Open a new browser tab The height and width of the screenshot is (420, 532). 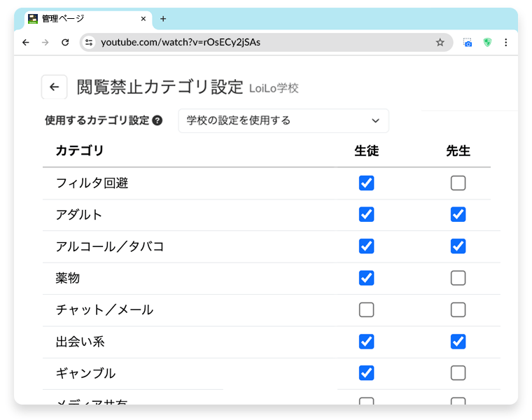163,19
